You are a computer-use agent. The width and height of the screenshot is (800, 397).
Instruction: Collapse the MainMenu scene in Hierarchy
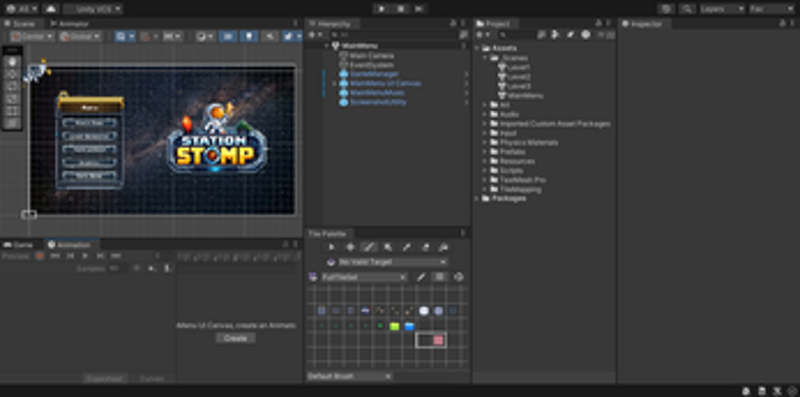[327, 45]
